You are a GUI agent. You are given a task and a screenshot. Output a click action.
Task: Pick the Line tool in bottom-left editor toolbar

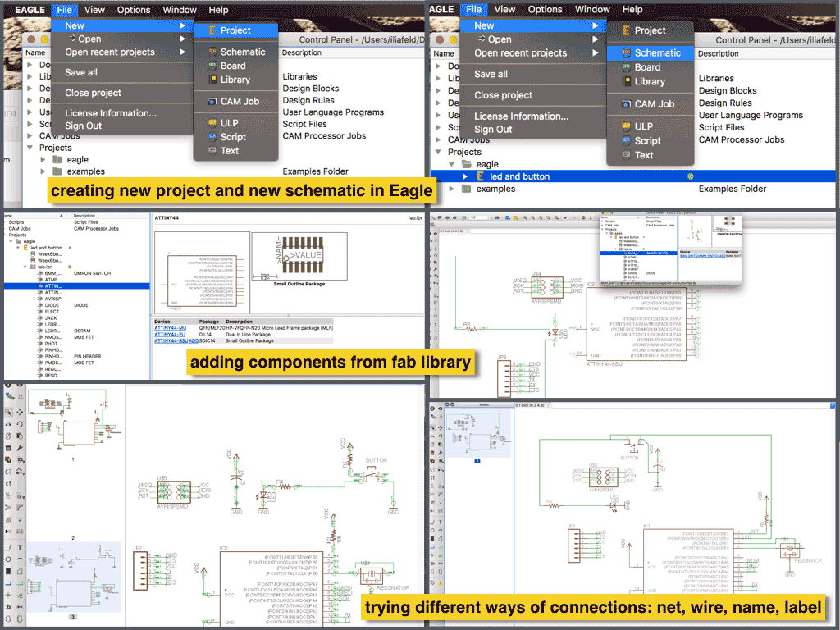point(8,547)
